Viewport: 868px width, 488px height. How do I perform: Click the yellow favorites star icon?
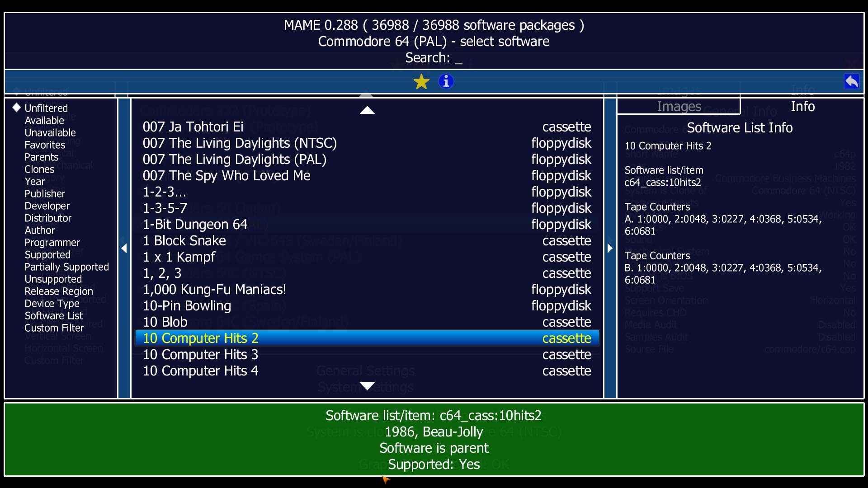pyautogui.click(x=421, y=82)
